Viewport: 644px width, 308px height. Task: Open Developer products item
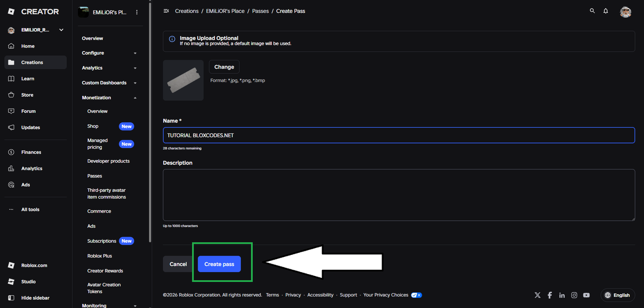pos(109,161)
